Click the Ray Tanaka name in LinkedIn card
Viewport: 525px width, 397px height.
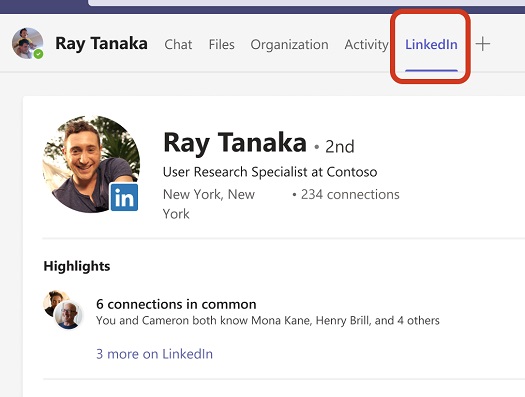pyautogui.click(x=235, y=143)
